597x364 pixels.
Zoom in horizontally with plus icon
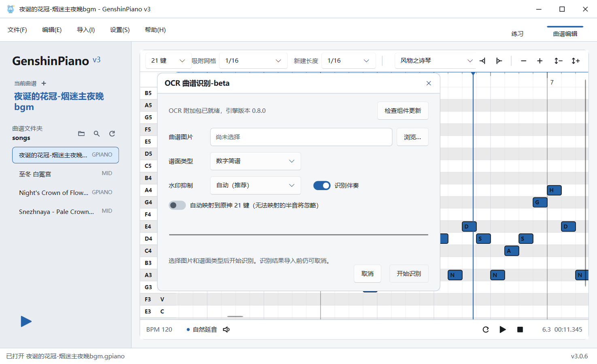click(x=540, y=61)
